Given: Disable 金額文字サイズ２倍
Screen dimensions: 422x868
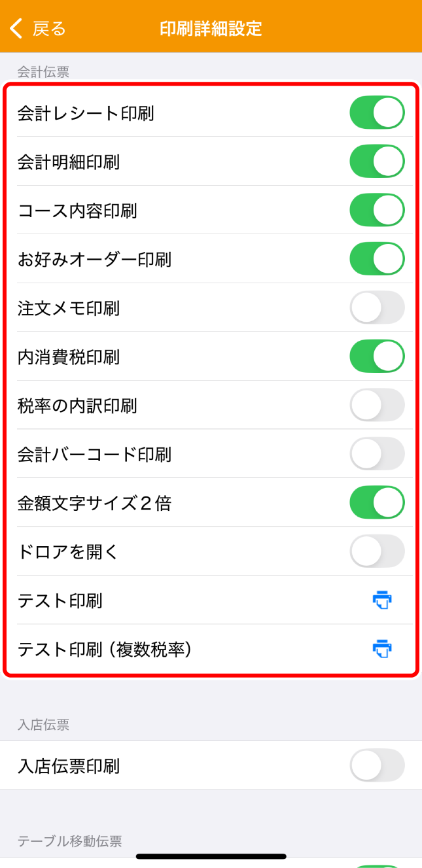Looking at the screenshot, I should pos(377,502).
